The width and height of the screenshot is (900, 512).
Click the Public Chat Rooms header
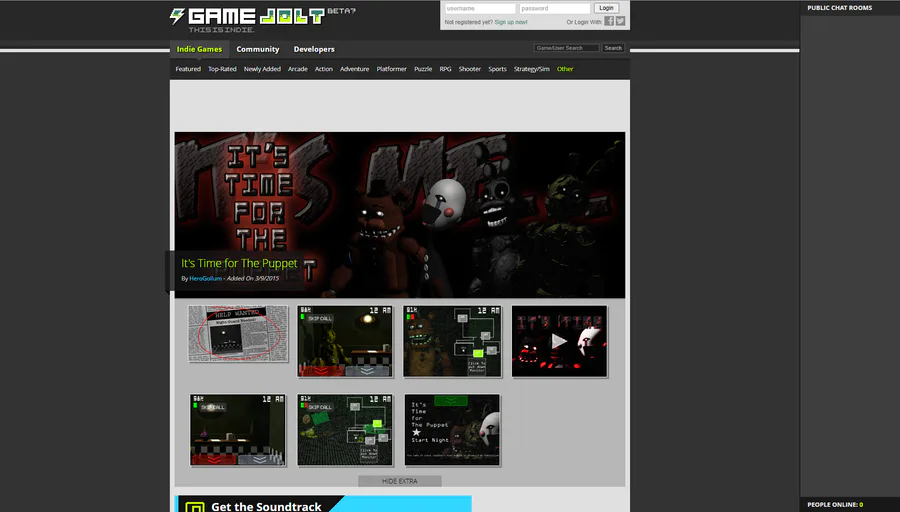839,8
